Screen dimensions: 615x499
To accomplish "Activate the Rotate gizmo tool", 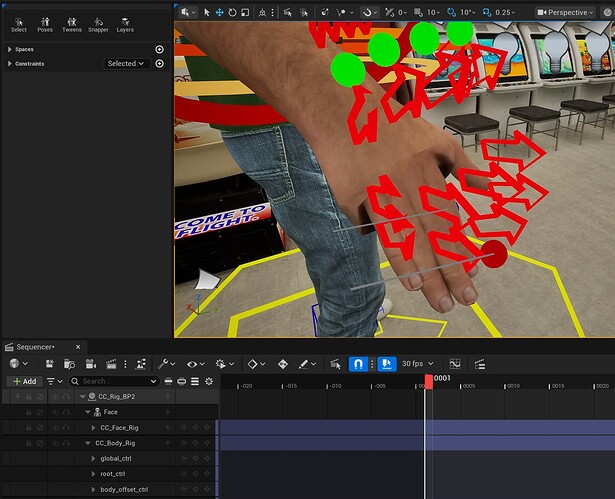I will (233, 13).
